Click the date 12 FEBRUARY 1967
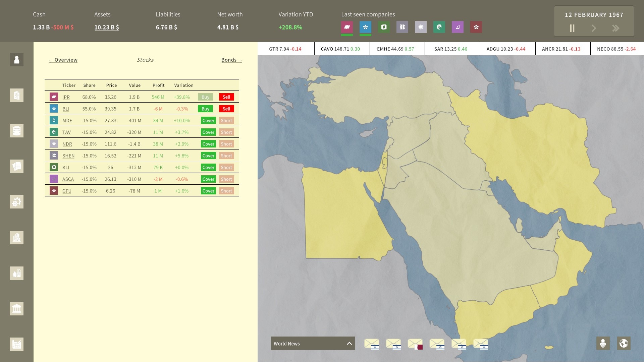Viewport: 644px width, 362px height. (x=594, y=15)
